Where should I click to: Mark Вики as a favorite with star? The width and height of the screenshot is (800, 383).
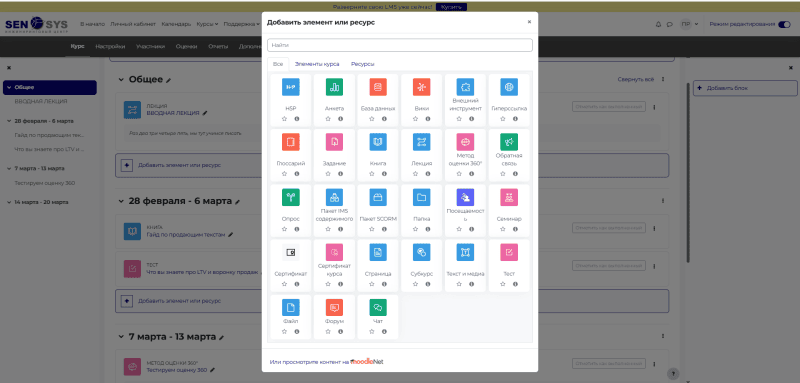(415, 119)
